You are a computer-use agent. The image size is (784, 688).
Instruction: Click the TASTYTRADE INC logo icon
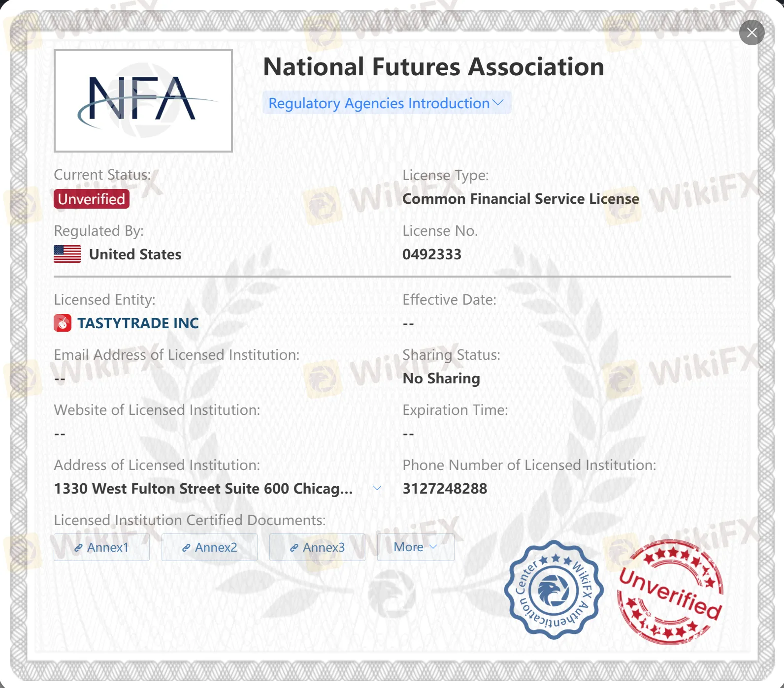(x=63, y=323)
